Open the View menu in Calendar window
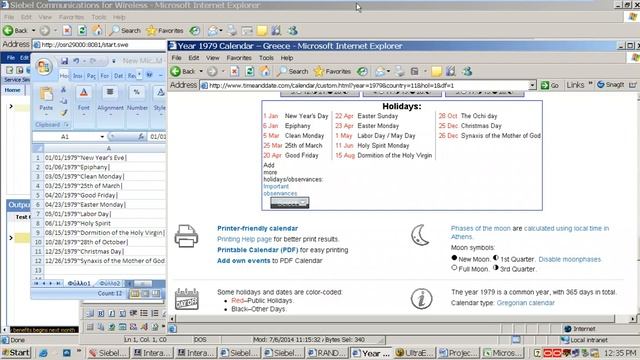640x360 pixels. 212,58
